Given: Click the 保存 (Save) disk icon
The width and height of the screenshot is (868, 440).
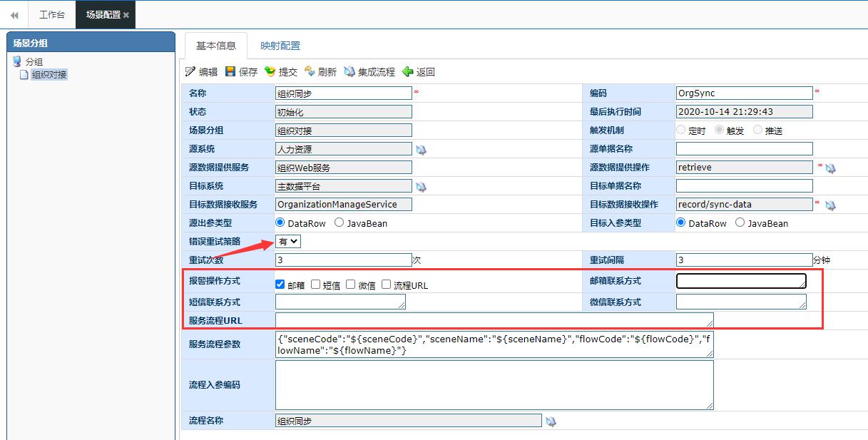Looking at the screenshot, I should pos(230,71).
